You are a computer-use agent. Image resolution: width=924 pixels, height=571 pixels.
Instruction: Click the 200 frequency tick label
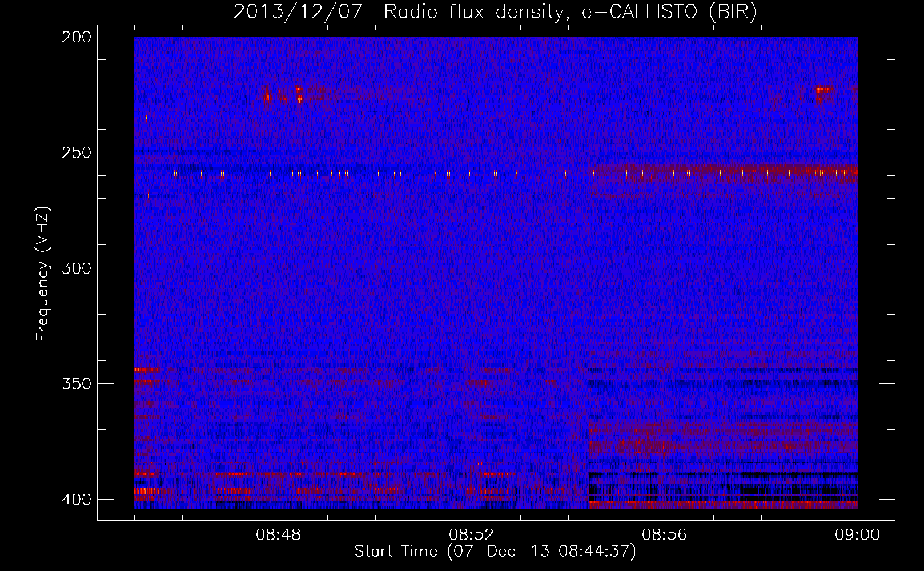click(77, 37)
